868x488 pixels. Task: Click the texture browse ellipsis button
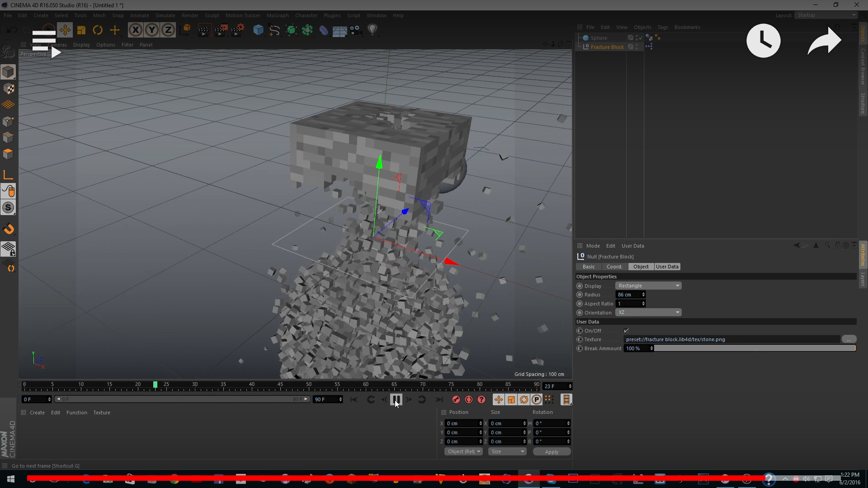pos(849,339)
